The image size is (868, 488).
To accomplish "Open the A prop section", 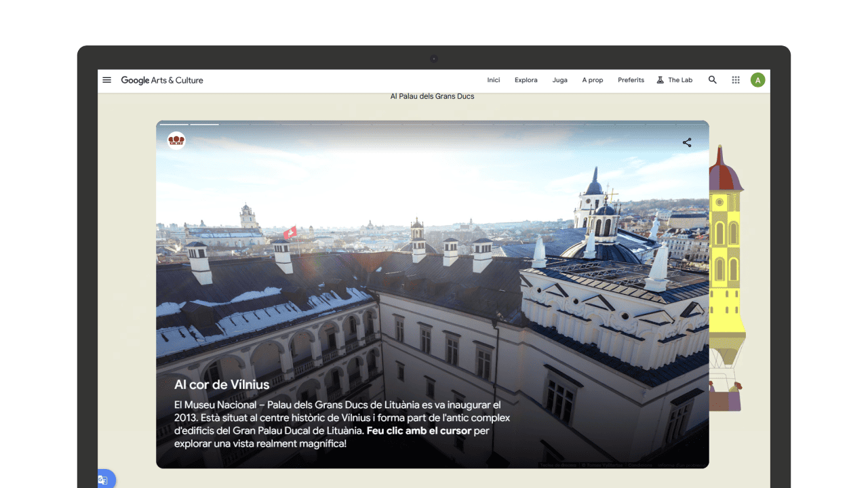I will [592, 79].
